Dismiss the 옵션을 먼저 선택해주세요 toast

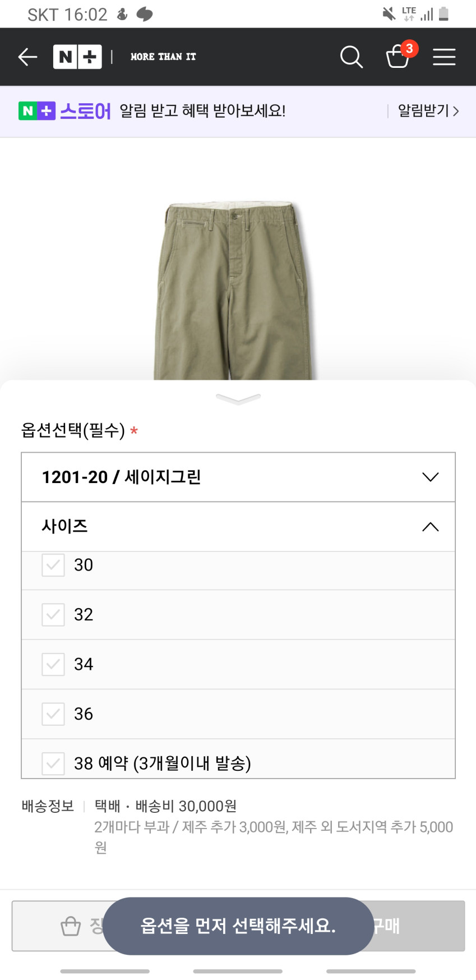[x=238, y=926]
